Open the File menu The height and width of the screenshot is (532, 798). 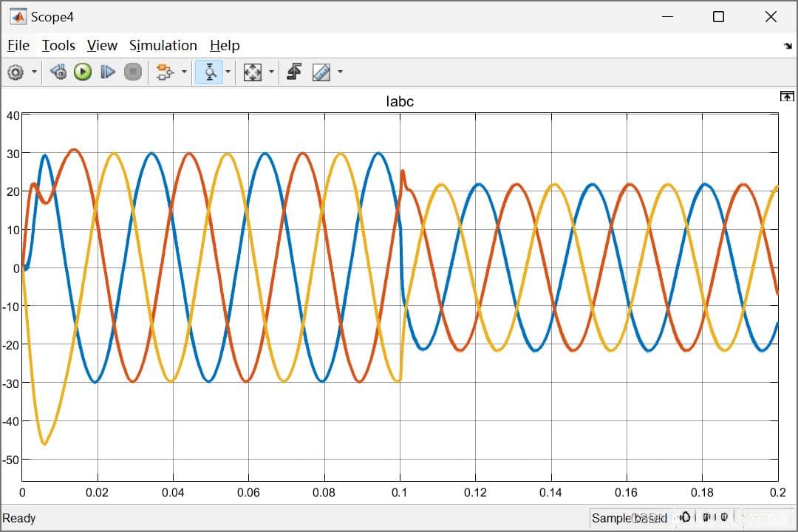pos(18,46)
